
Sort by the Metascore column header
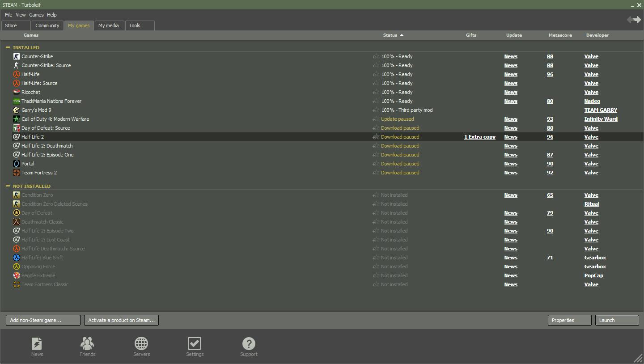pyautogui.click(x=560, y=35)
